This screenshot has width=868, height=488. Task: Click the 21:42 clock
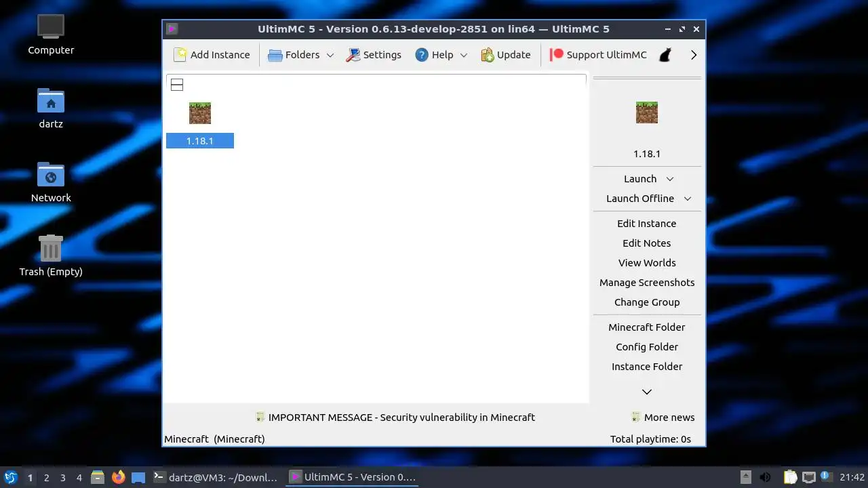(x=852, y=477)
